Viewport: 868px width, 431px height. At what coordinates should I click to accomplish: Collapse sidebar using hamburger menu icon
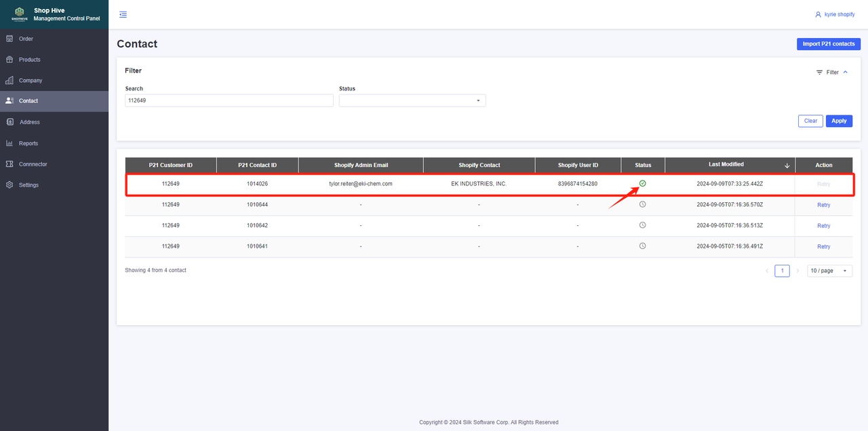coord(123,14)
